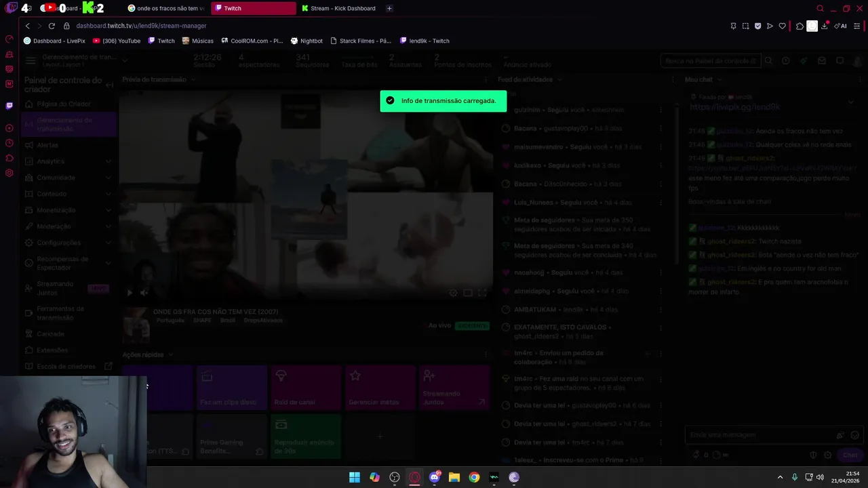This screenshot has height=488, width=868.
Task: Open the dashboard notifications inbox icon
Action: tap(821, 61)
